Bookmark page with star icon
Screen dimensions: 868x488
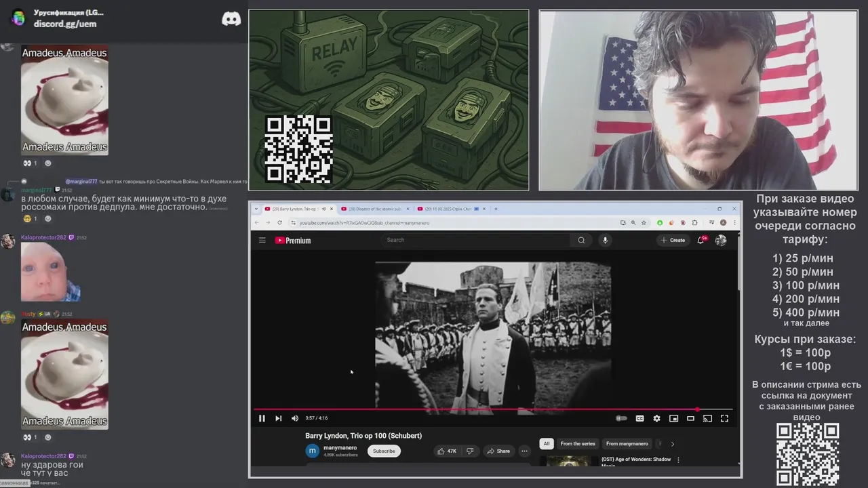tap(644, 222)
